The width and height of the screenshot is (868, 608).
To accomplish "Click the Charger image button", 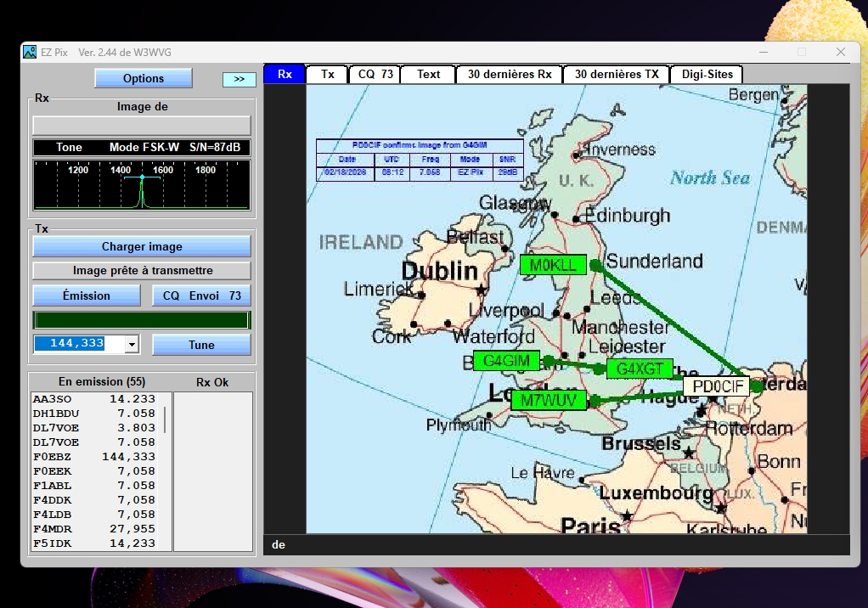I will (x=142, y=246).
